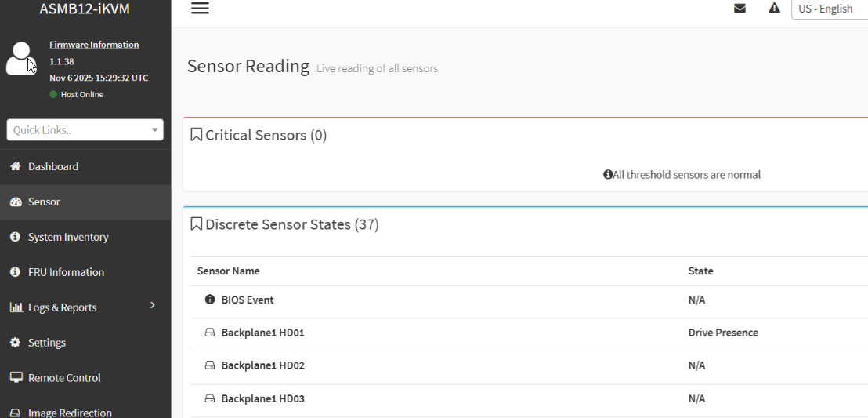Click the Backplane1 HD03 drive icon

210,398
